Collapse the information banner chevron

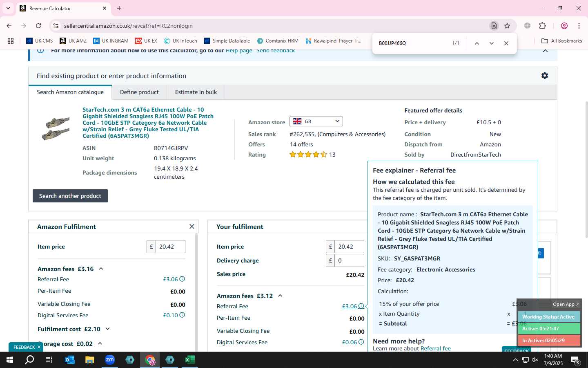pos(545,51)
